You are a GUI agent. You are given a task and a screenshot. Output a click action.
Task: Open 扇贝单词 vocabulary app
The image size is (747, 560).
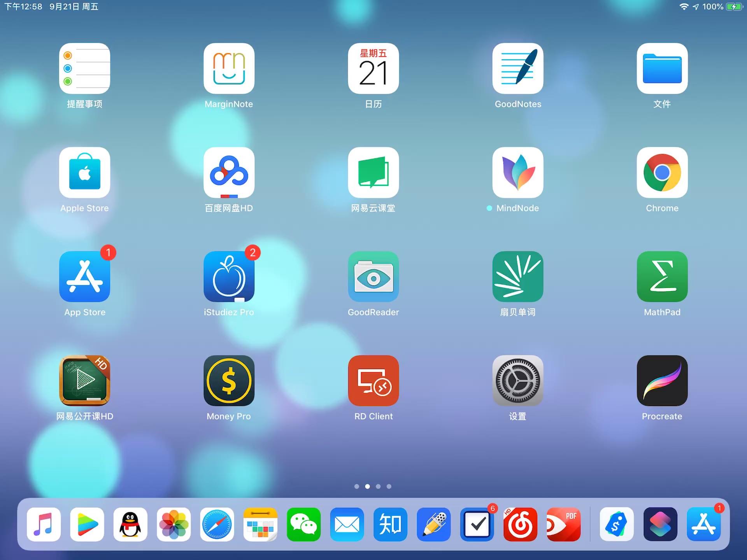[518, 277]
